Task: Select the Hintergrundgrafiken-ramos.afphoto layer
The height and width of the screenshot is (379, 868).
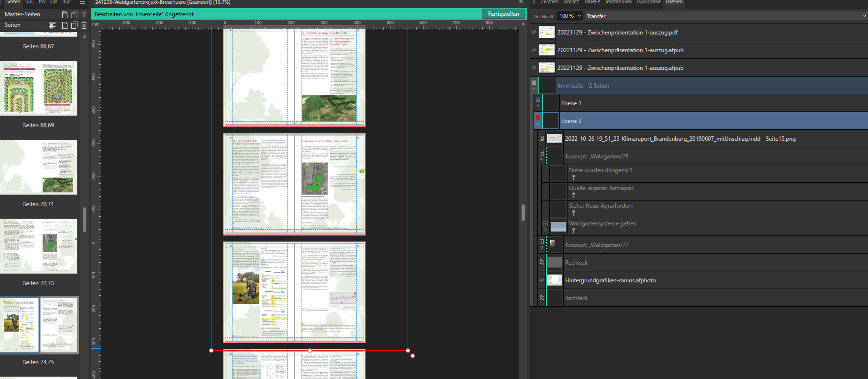Action: point(610,280)
